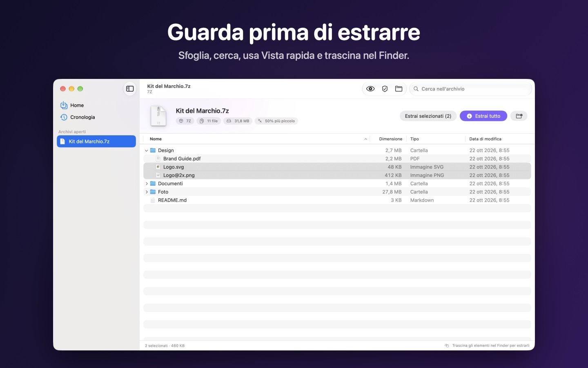Click the Logo.svg file icon
This screenshot has width=588, height=368.
pyautogui.click(x=158, y=167)
